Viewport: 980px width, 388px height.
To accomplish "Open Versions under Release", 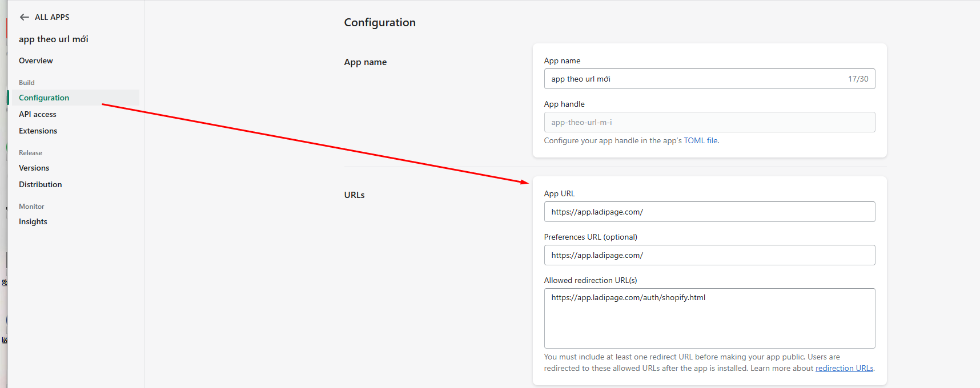I will 34,168.
